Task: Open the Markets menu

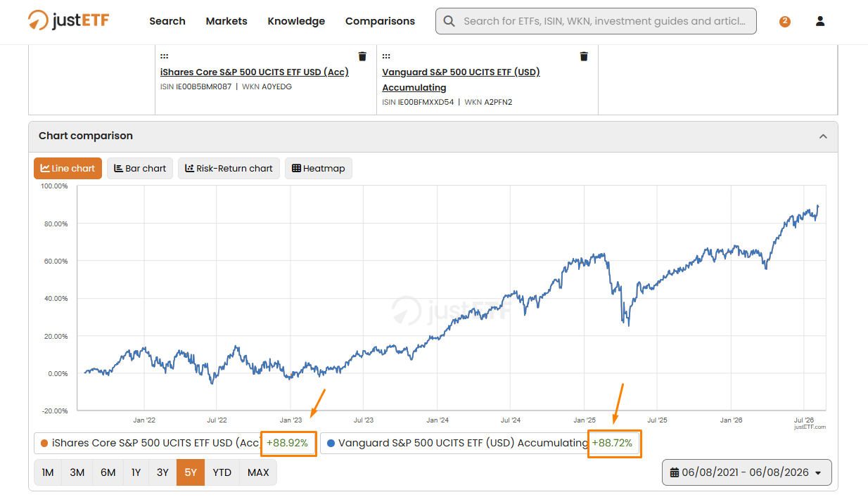Action: coord(226,21)
